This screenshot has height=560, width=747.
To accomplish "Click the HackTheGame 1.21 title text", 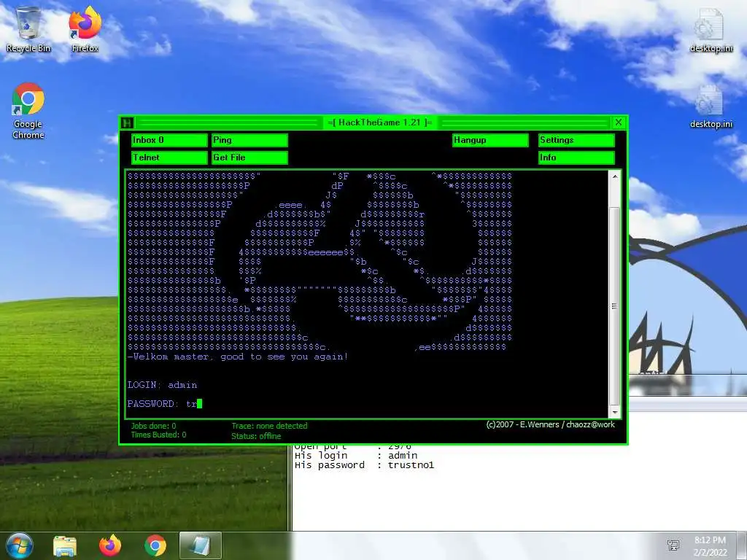I will point(379,122).
